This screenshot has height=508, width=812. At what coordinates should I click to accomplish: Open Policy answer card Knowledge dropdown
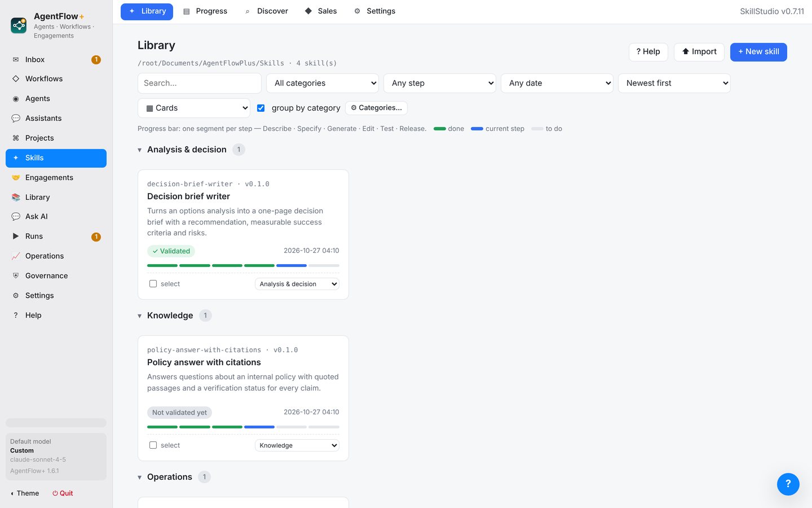click(x=297, y=445)
